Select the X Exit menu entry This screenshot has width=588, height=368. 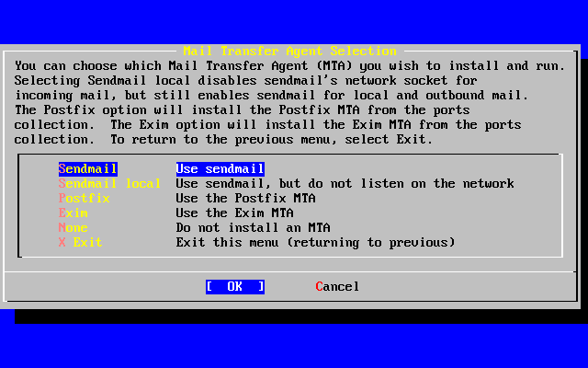pos(80,242)
